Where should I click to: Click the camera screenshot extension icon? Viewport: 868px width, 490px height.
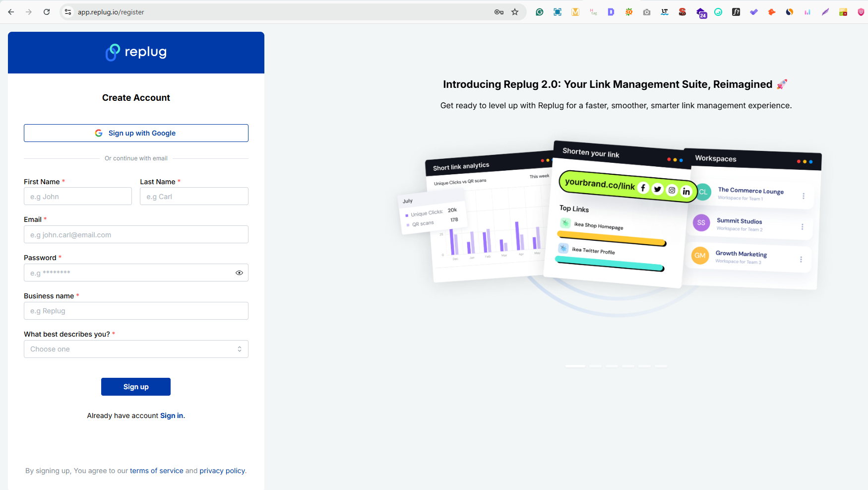click(647, 11)
